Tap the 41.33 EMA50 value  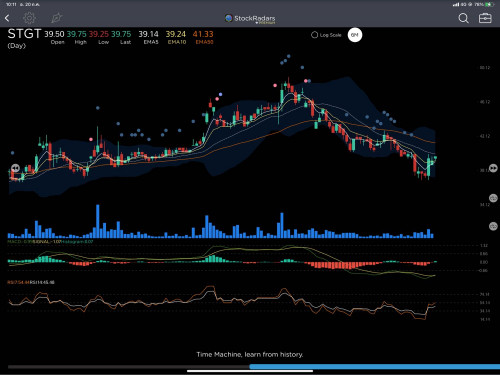[x=203, y=34]
